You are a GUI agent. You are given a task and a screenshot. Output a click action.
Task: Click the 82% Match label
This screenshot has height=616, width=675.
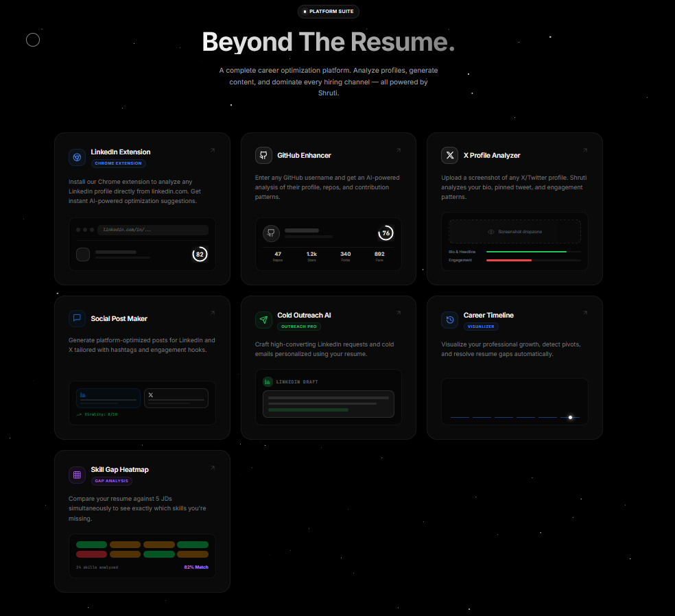pyautogui.click(x=196, y=567)
